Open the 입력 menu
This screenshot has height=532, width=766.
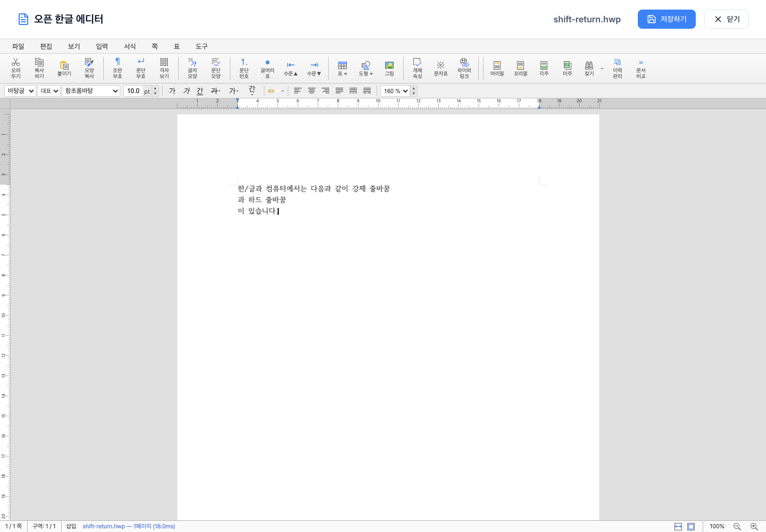102,46
